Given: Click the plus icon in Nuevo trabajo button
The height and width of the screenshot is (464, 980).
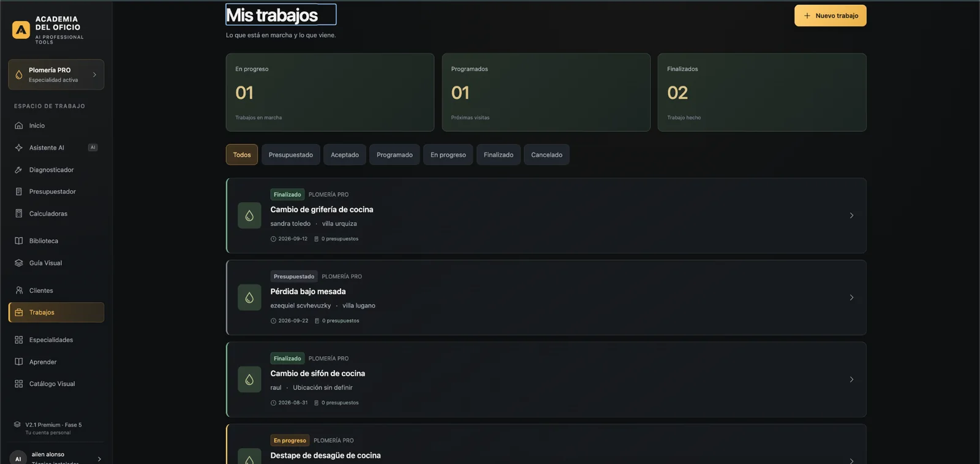Looking at the screenshot, I should point(807,16).
